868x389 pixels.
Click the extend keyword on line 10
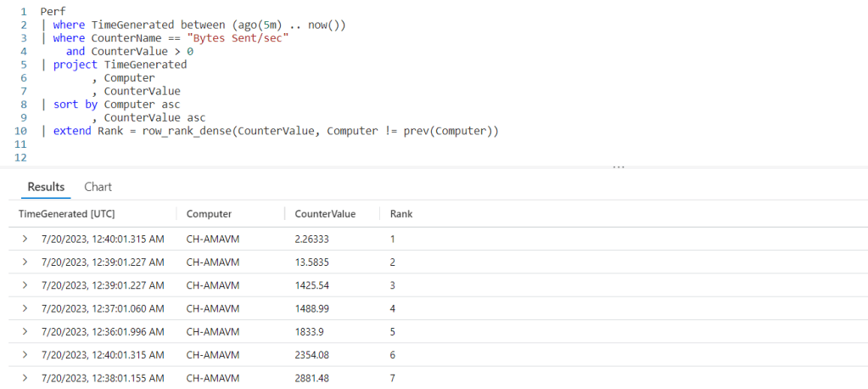(72, 132)
